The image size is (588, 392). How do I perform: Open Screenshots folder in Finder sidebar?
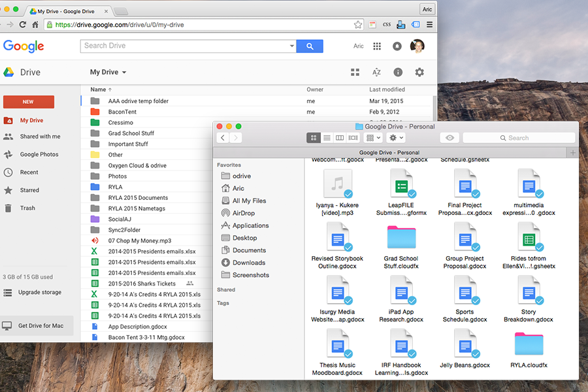250,275
